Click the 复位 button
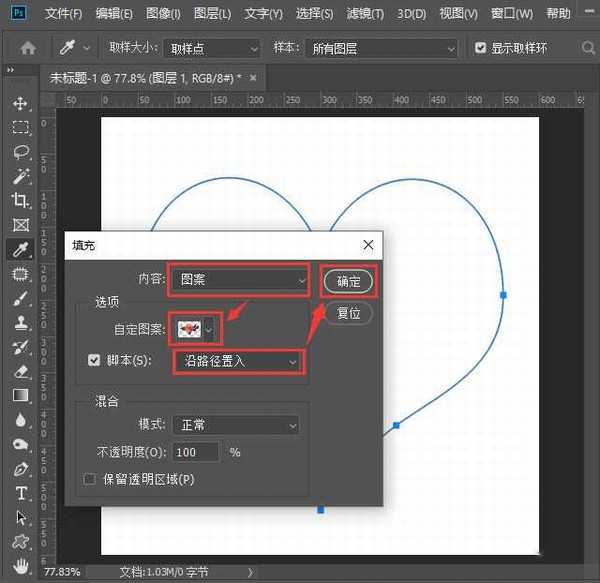Image resolution: width=600 pixels, height=583 pixels. [x=348, y=313]
